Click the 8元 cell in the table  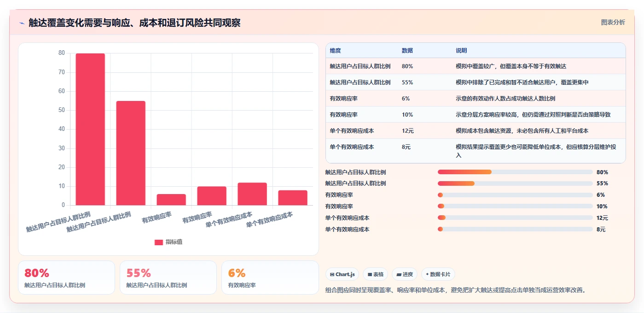(406, 147)
